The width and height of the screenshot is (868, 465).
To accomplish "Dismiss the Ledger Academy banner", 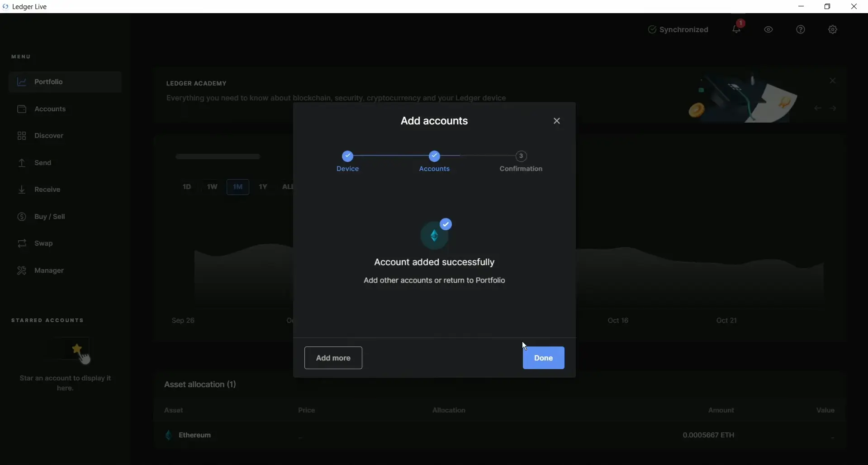I will coord(832,81).
